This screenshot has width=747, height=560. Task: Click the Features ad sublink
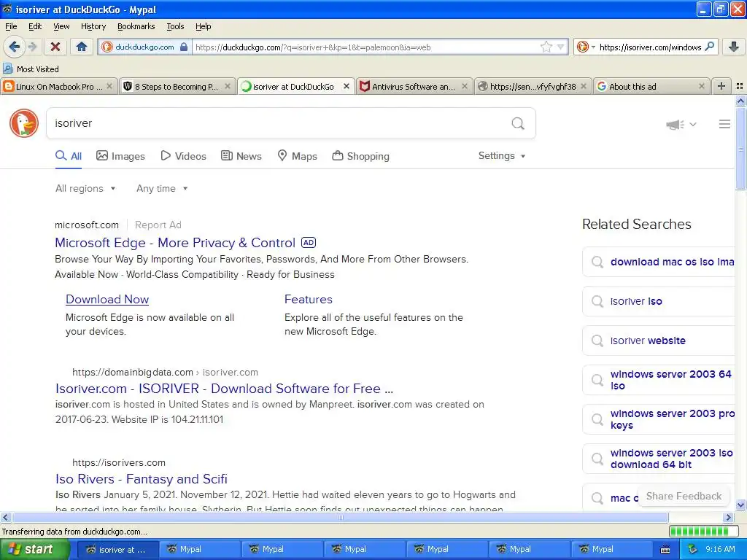(x=309, y=300)
